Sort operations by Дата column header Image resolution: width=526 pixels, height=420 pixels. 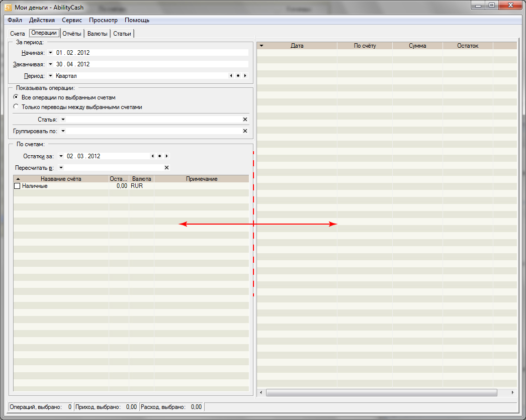pos(297,46)
